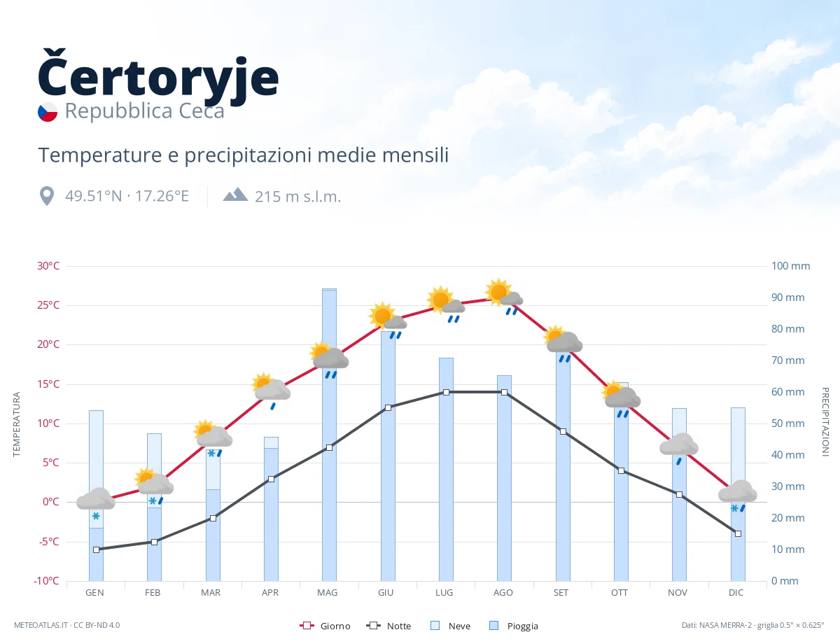Click the May precipitation bar

329,435
